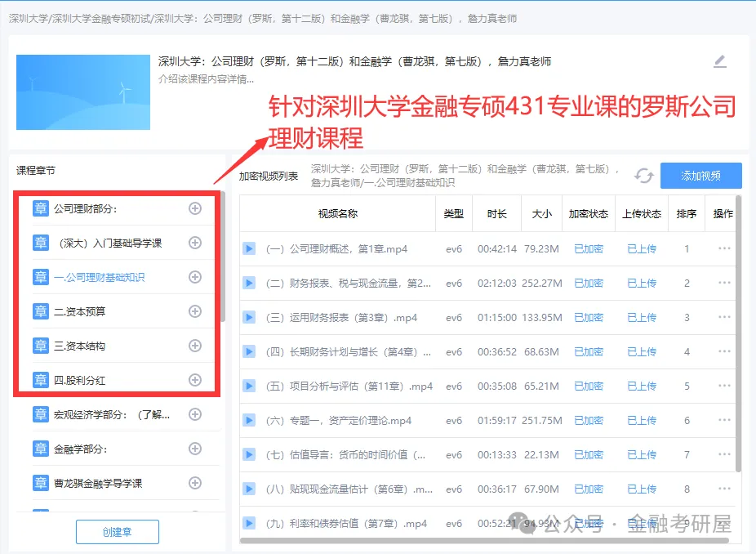
Task: Select chapter 一.公司理财基础知识
Action: coord(99,277)
